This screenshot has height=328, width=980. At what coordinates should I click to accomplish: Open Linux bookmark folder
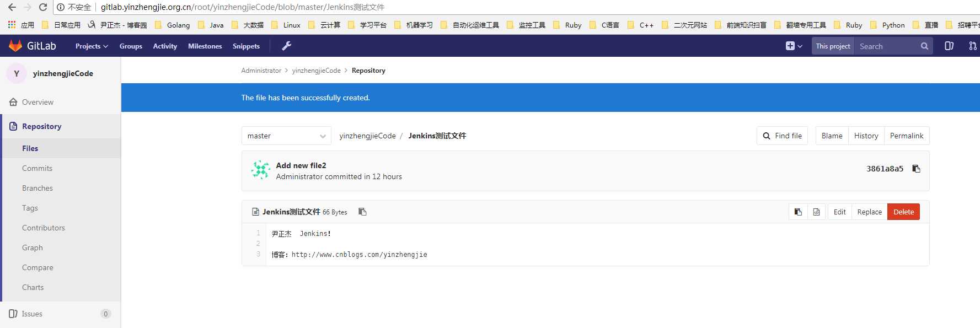(286, 25)
